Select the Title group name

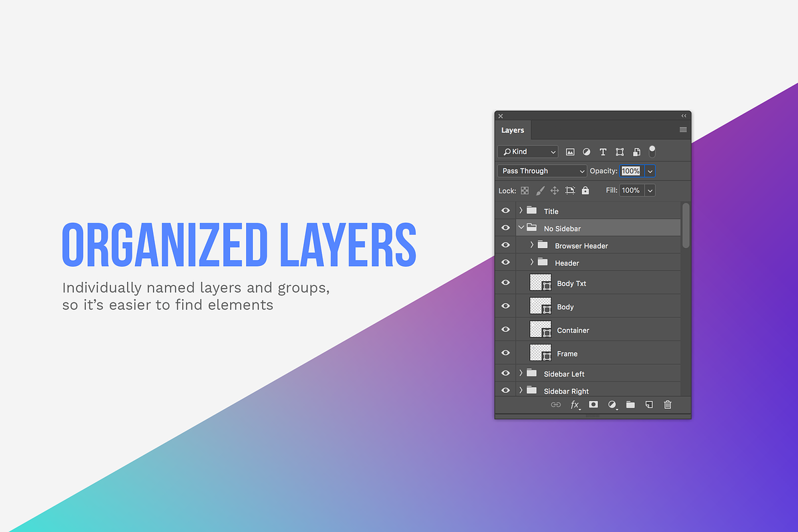[551, 211]
